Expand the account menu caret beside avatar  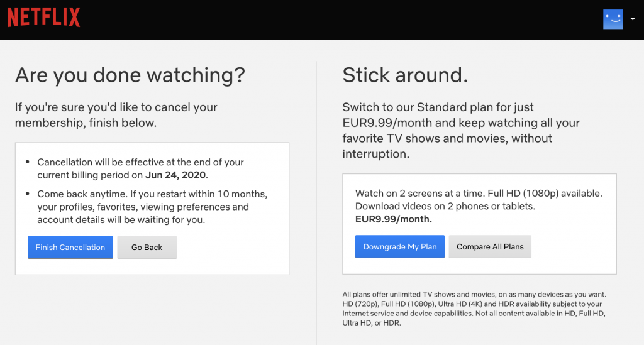633,19
